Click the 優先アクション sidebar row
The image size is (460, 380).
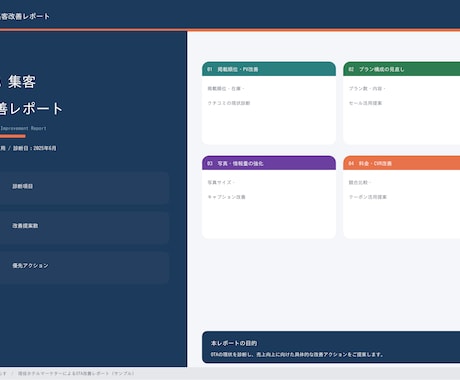pos(84,267)
